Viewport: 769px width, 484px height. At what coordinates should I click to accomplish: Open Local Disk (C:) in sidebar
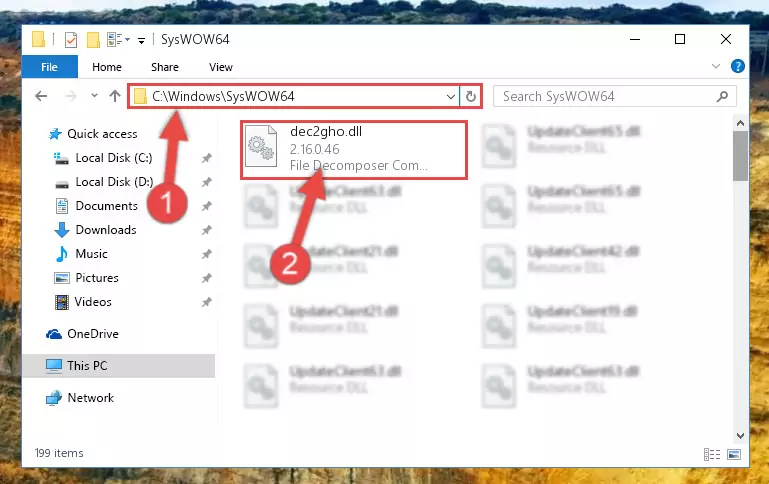(x=114, y=158)
